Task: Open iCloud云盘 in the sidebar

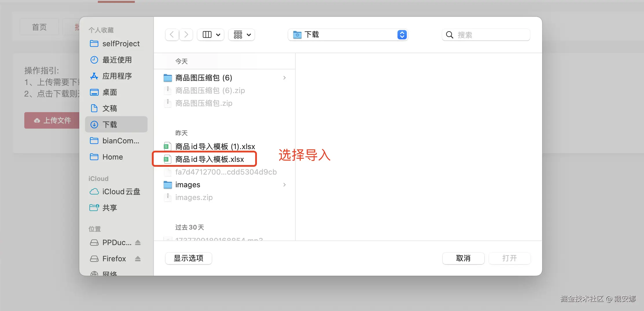Action: click(116, 192)
